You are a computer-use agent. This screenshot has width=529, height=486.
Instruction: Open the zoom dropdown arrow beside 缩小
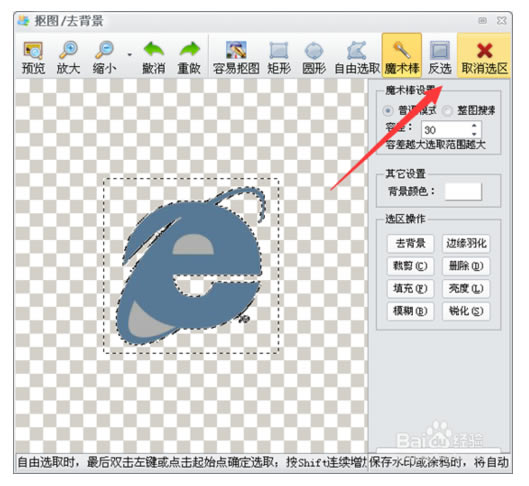click(x=130, y=55)
